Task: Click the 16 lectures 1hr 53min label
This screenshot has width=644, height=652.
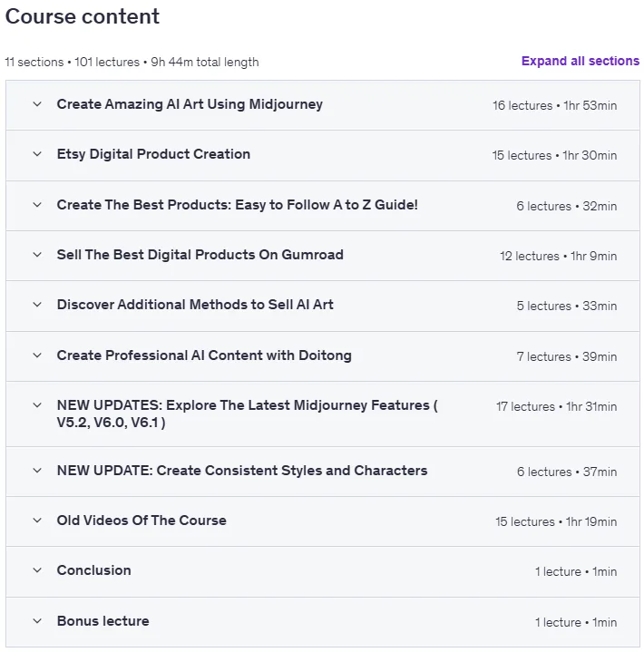Action: pyautogui.click(x=554, y=105)
